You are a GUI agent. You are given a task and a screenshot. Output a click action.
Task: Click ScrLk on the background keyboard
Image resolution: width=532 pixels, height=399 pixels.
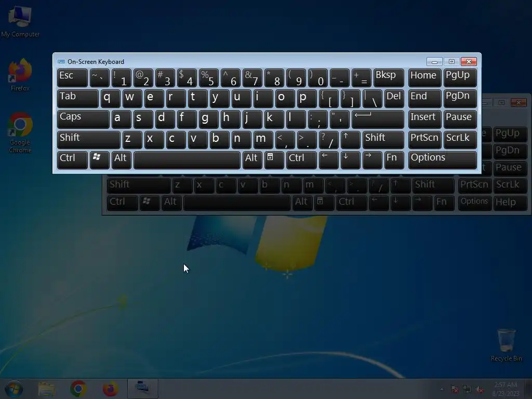coord(510,185)
